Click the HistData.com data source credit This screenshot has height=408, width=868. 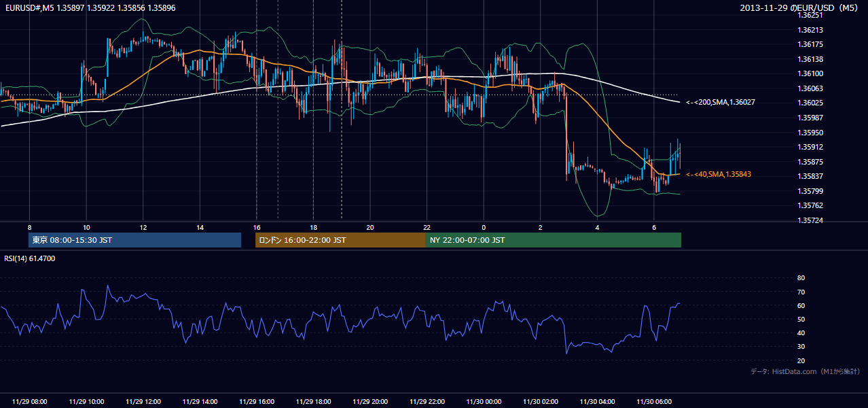pos(806,371)
